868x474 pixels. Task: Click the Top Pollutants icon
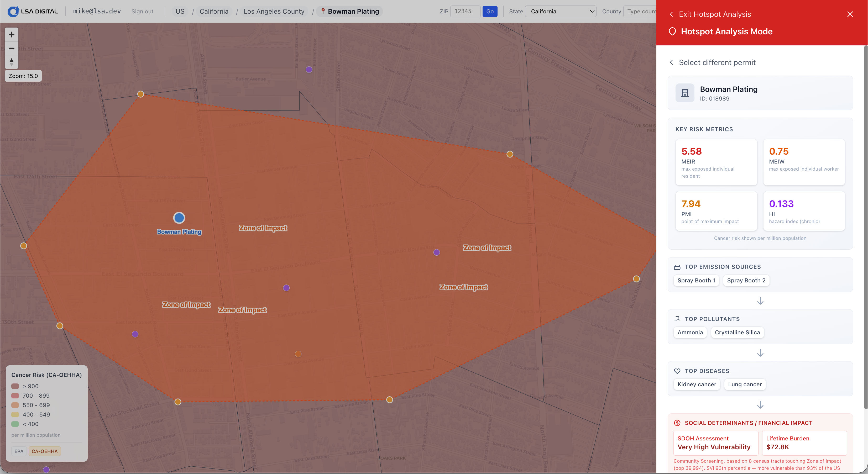point(677,319)
